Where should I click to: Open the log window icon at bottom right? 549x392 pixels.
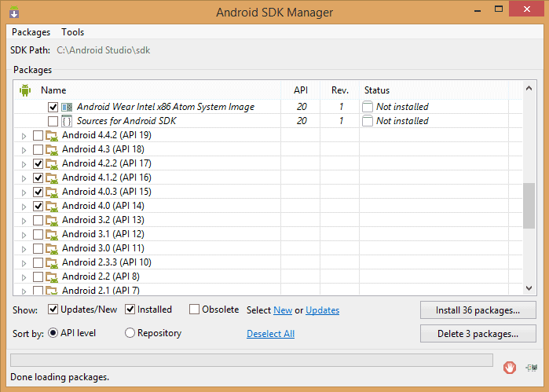point(532,368)
